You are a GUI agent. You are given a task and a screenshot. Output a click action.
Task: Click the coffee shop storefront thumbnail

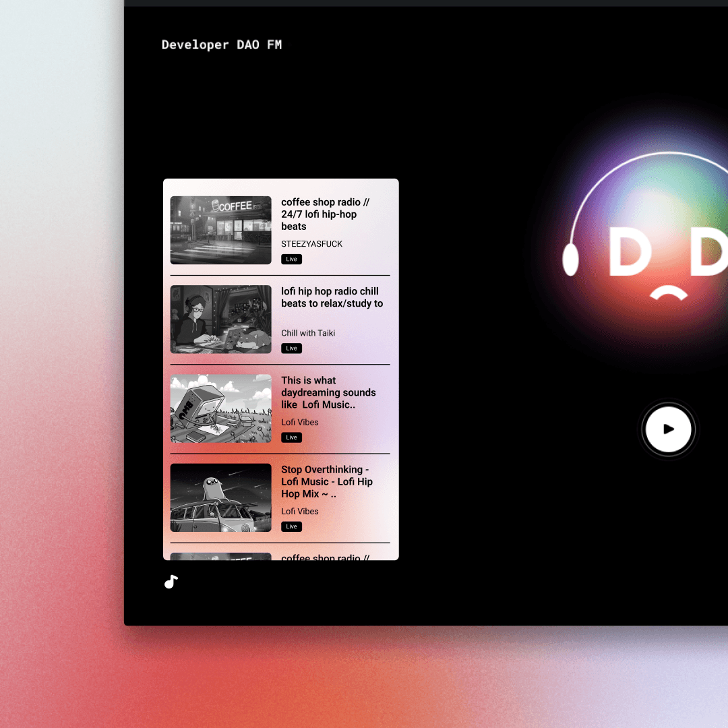point(220,230)
